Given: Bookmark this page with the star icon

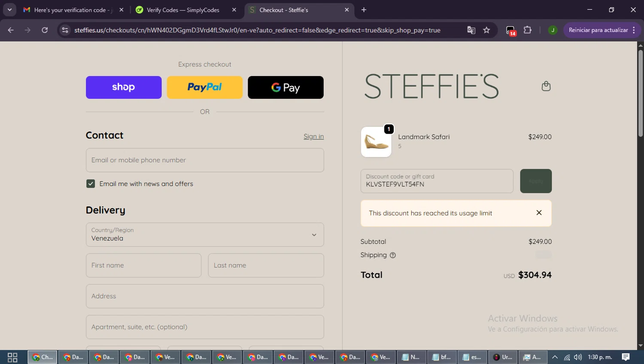Looking at the screenshot, I should [486, 30].
